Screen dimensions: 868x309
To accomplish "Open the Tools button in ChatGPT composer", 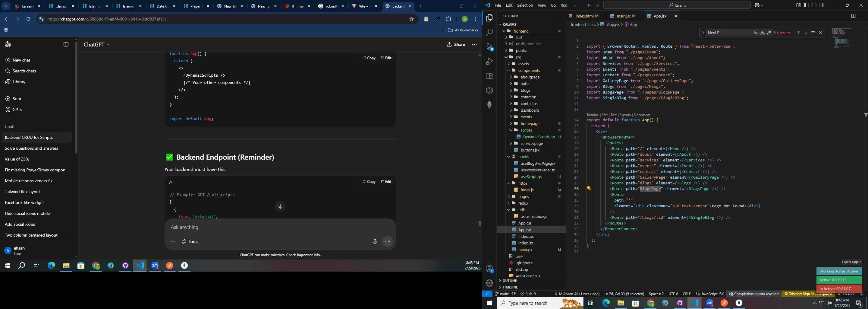I will [190, 241].
